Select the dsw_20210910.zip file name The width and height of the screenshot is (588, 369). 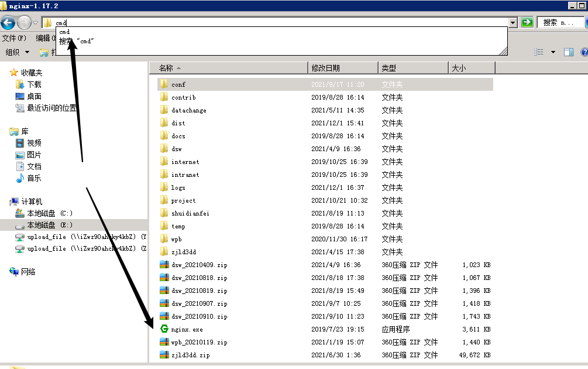coord(199,316)
